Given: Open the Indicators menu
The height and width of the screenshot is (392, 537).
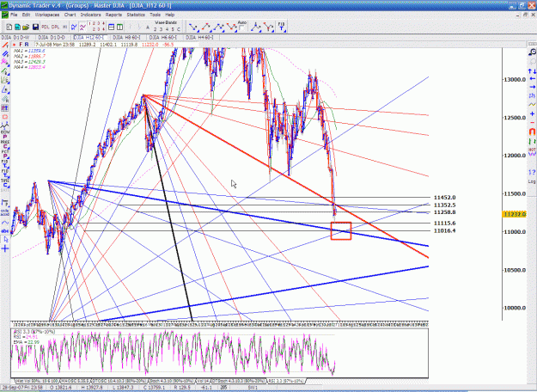Looking at the screenshot, I should click(90, 15).
